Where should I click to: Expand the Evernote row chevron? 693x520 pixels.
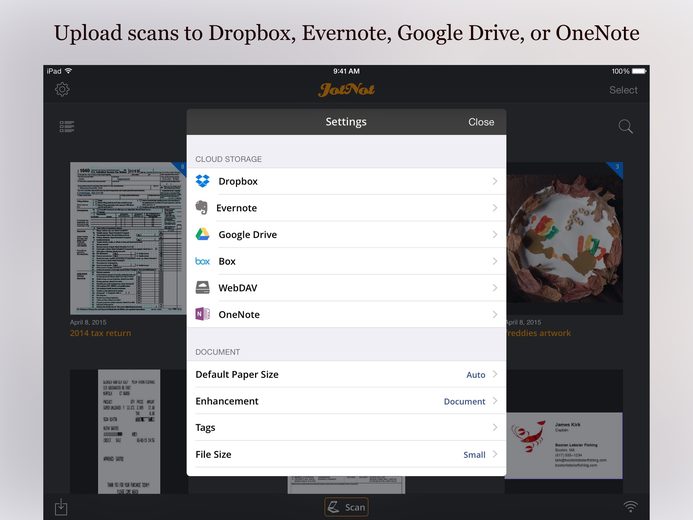coord(495,208)
